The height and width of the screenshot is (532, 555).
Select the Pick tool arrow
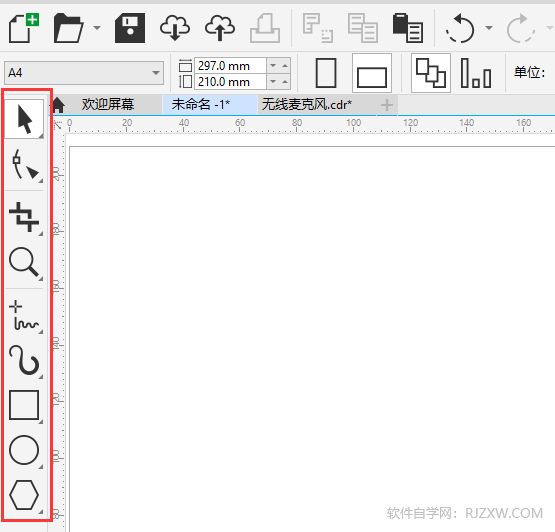[x=24, y=119]
